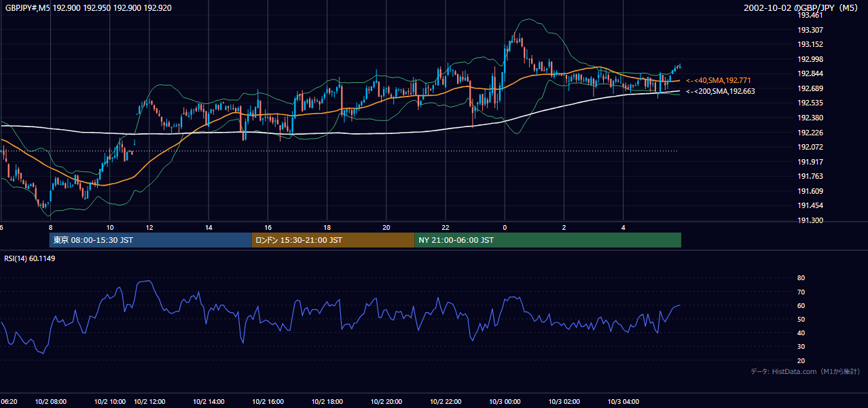Click the 200 SMA 192.663 white label
The width and height of the screenshot is (868, 408).
pos(720,91)
